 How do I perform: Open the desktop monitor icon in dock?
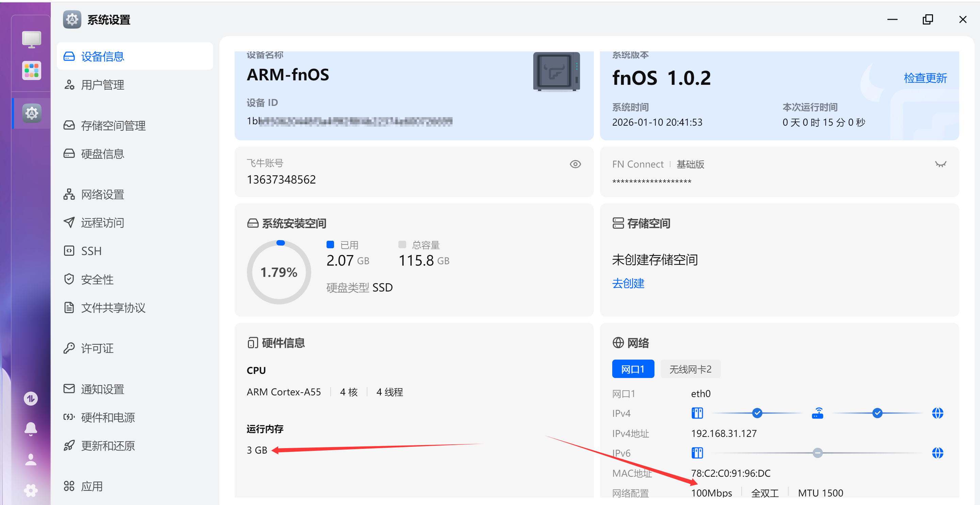31,39
